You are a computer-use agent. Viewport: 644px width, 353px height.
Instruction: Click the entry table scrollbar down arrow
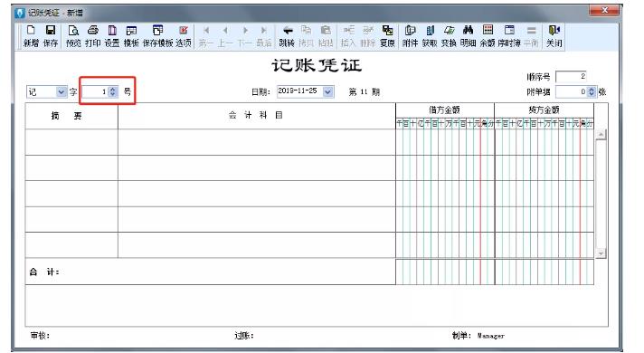601,253
